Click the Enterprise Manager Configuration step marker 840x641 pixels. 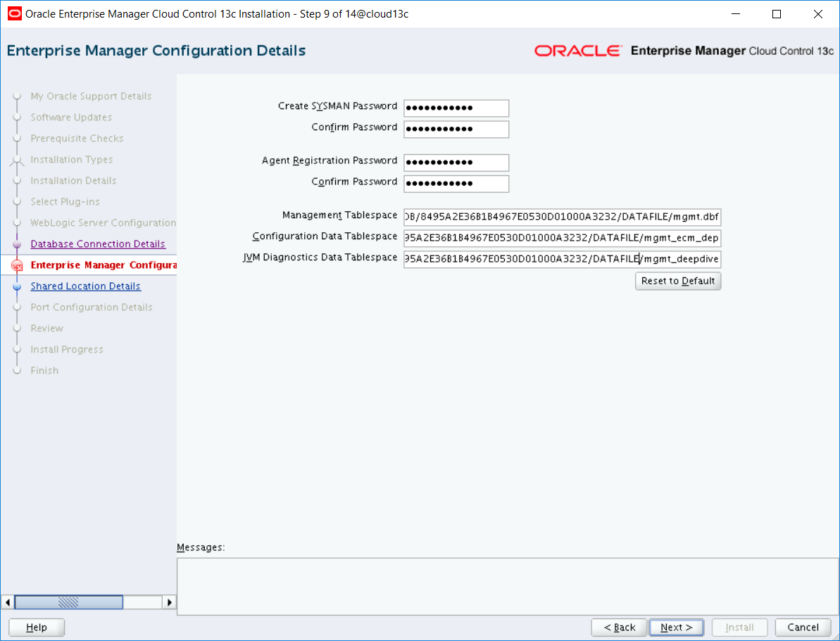(x=17, y=265)
